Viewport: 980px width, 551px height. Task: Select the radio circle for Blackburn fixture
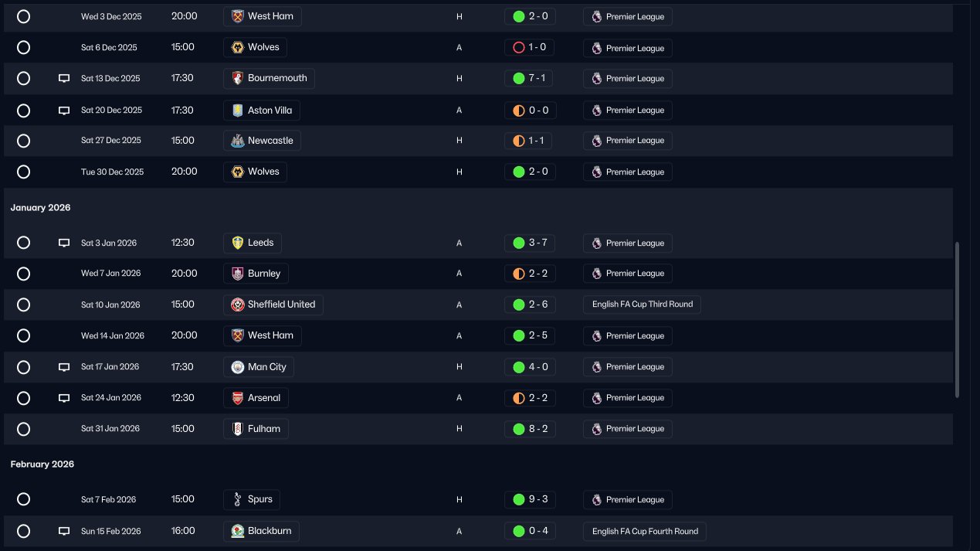[x=23, y=531]
